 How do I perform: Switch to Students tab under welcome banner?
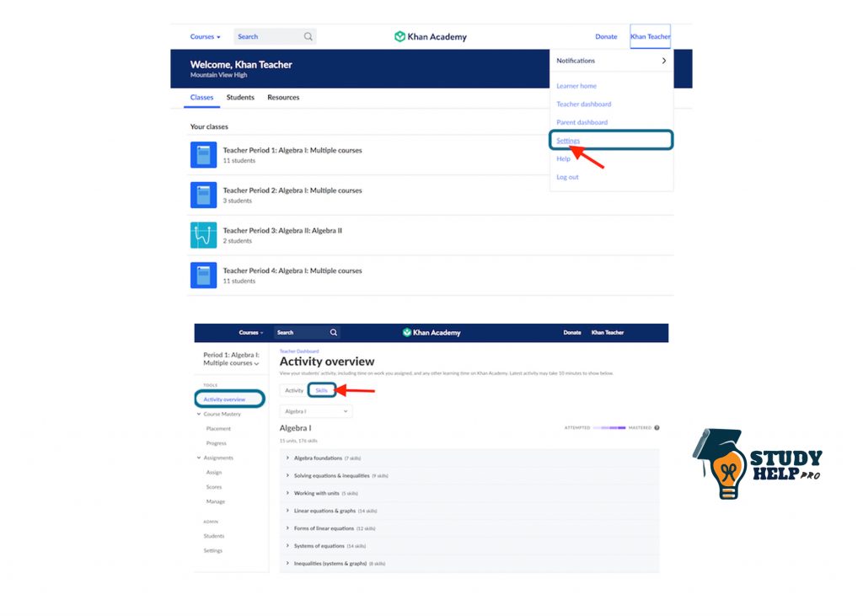coord(240,98)
